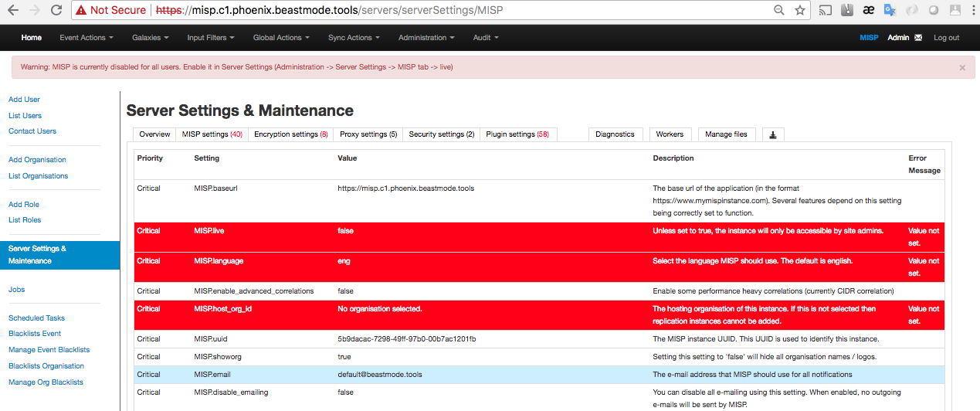This screenshot has height=411, width=980.
Task: Open Blacklists Organisation sidebar link
Action: point(46,366)
